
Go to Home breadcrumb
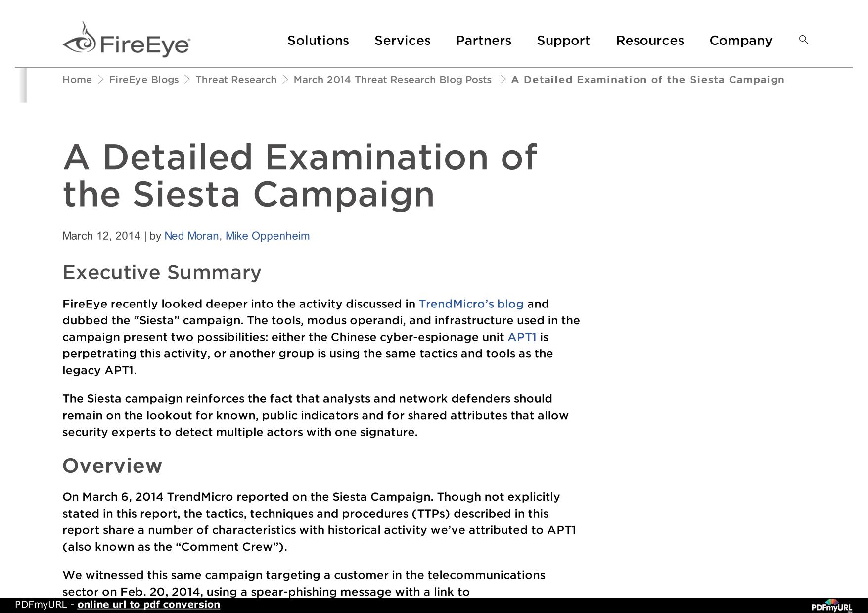pyautogui.click(x=77, y=80)
